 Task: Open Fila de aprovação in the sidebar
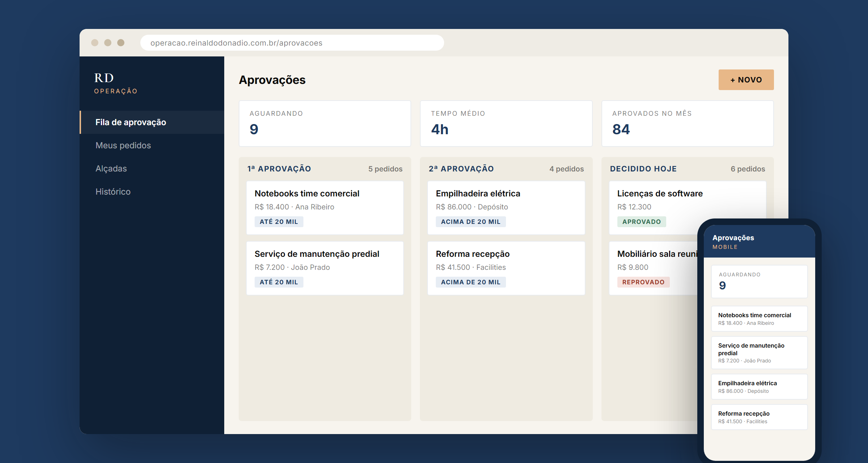point(152,122)
